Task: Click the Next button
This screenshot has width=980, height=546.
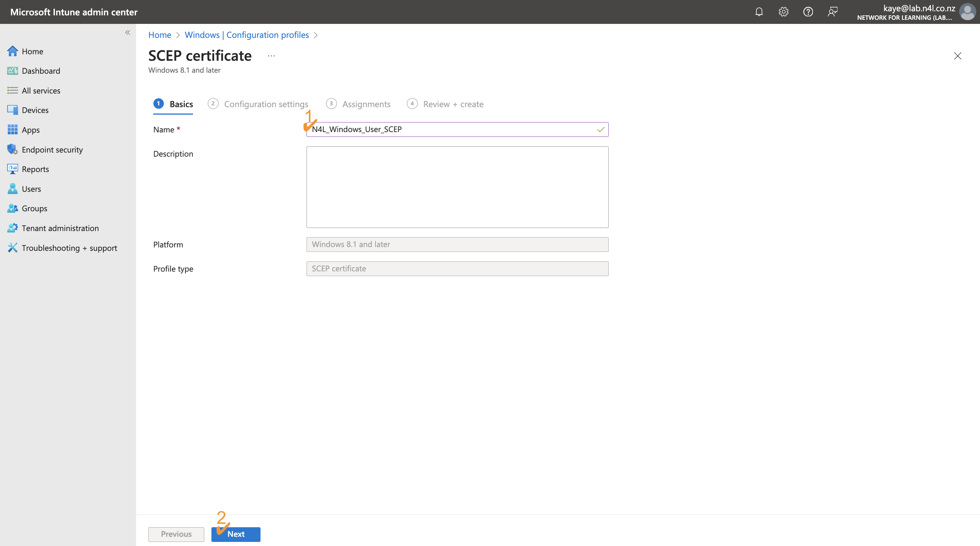Action: click(x=236, y=534)
